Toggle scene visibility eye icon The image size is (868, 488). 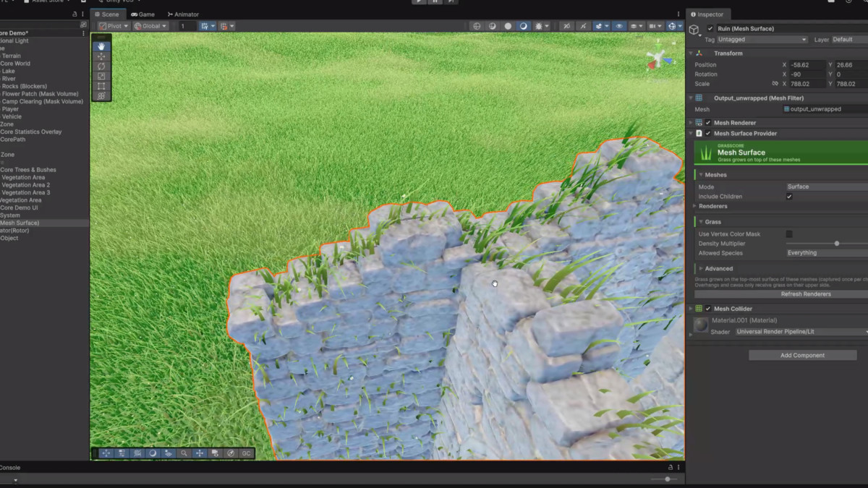(x=619, y=26)
